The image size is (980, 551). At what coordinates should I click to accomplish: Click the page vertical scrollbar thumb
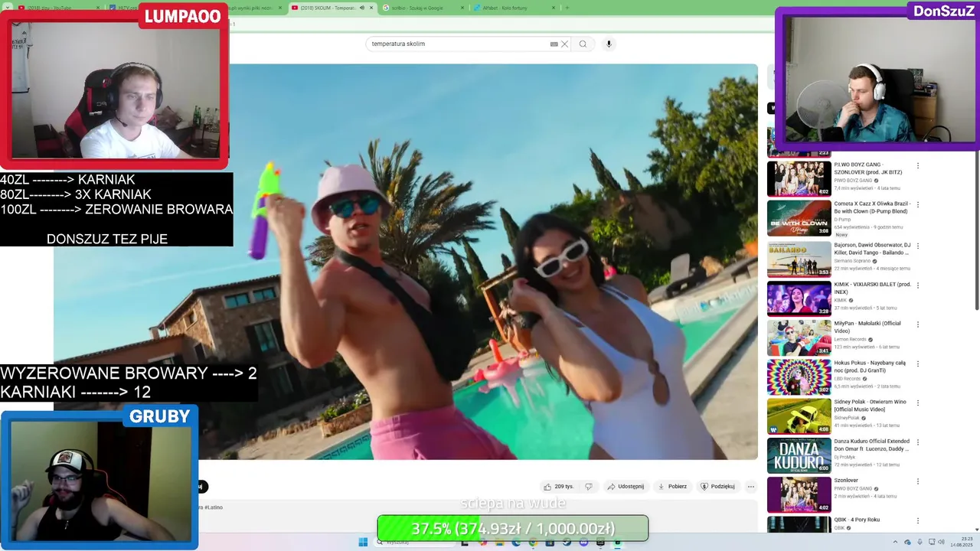(977, 230)
